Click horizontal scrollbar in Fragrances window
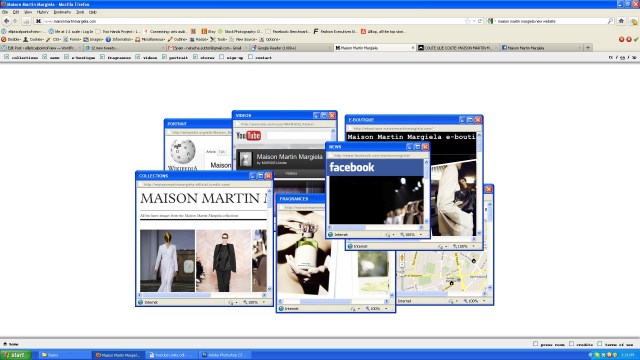 tap(334, 301)
